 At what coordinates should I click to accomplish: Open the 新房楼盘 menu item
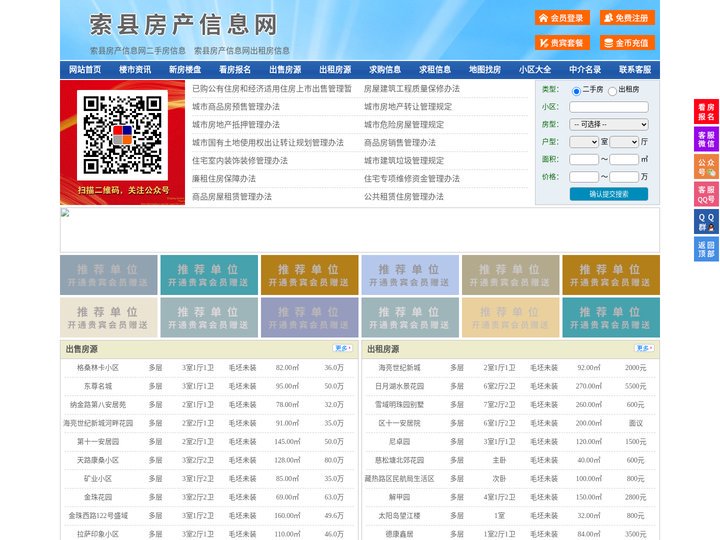point(185,70)
